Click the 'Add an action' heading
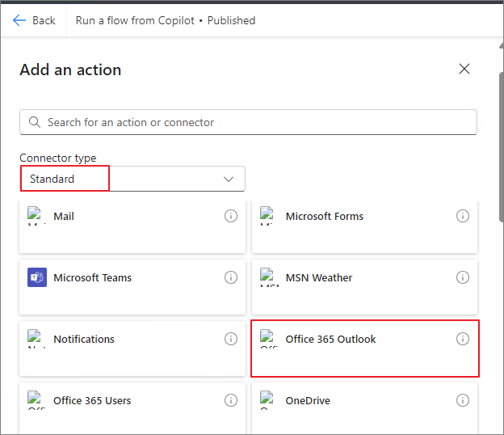Image resolution: width=504 pixels, height=435 pixels. [70, 70]
